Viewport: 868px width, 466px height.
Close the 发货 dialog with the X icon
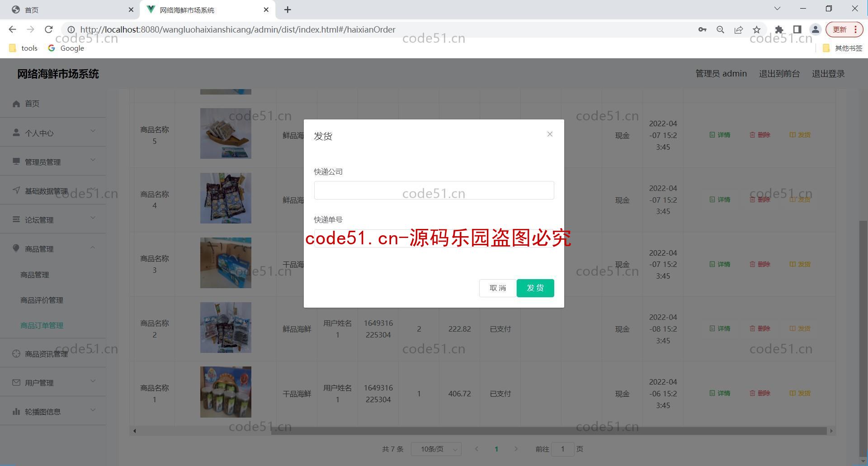[550, 134]
